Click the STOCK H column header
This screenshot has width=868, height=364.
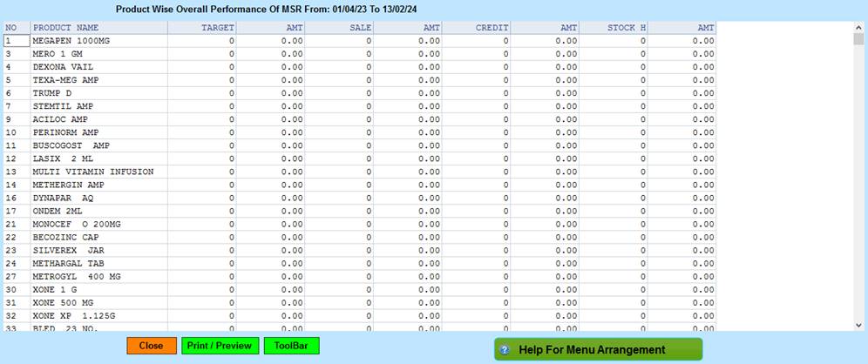point(626,28)
